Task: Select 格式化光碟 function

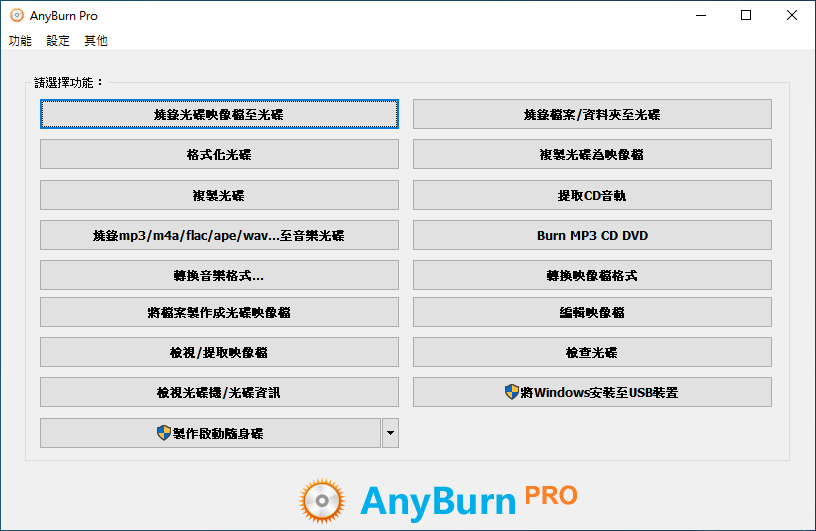Action: 219,154
